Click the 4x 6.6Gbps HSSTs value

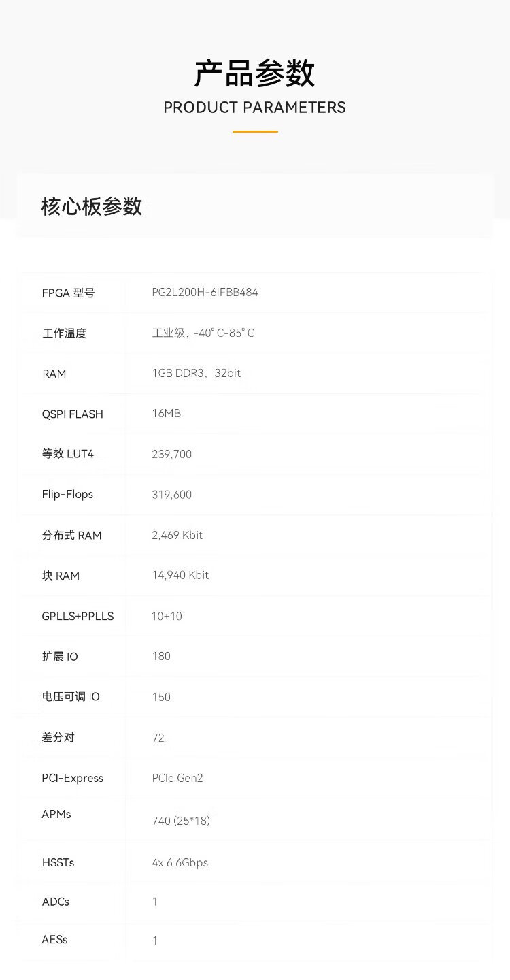(180, 862)
